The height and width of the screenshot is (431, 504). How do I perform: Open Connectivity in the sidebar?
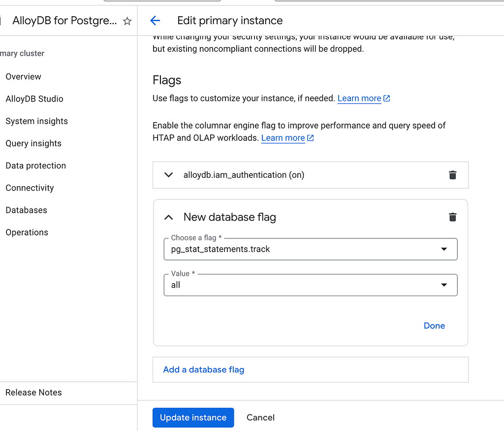pos(30,188)
